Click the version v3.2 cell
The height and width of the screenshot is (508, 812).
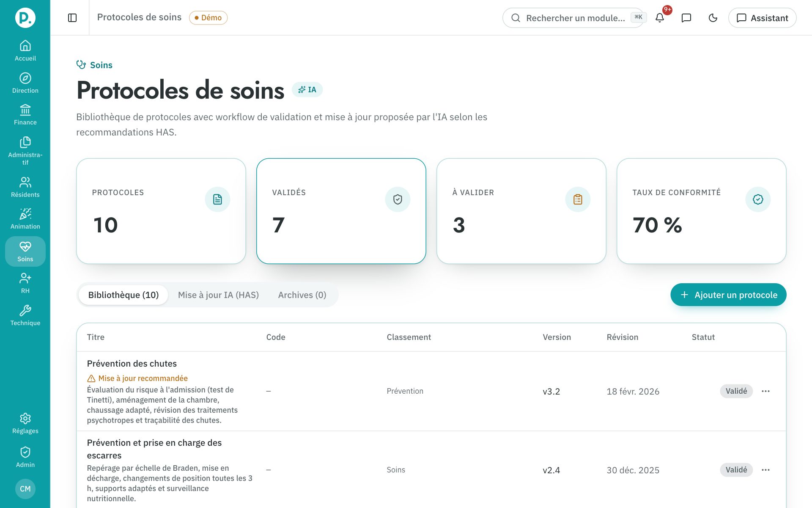(x=551, y=392)
